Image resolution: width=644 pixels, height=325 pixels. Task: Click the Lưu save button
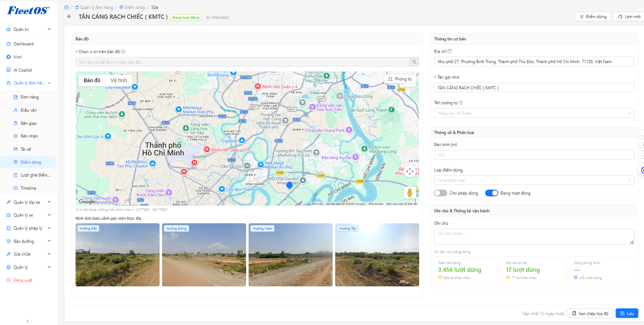(x=627, y=313)
